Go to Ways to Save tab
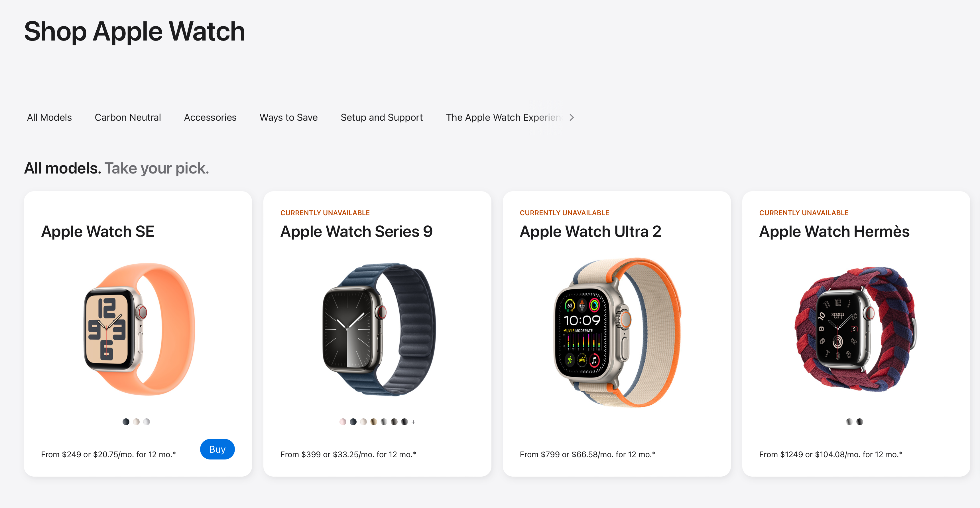Viewport: 980px width, 508px height. coord(289,117)
